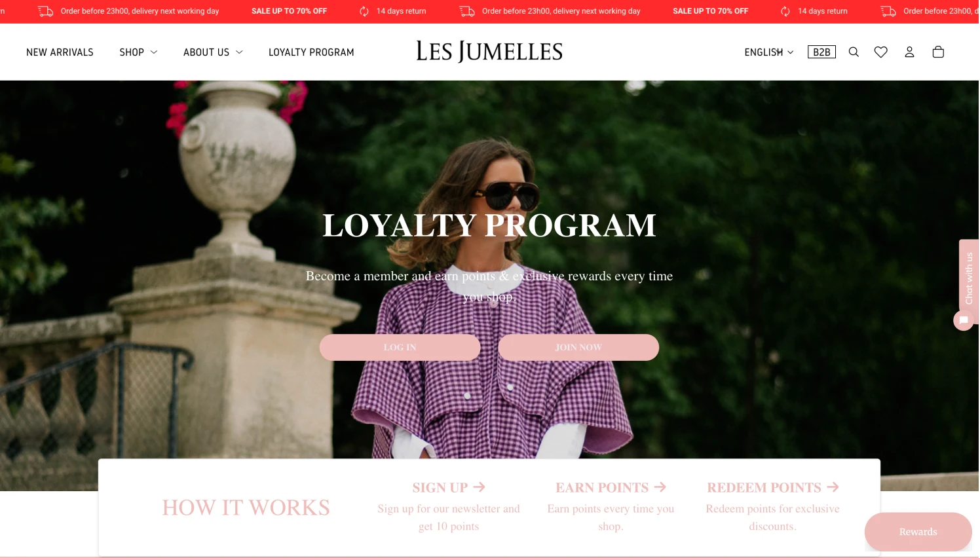Screen dimensions: 980x558
Task: Open the search magnifier icon
Action: [854, 52]
